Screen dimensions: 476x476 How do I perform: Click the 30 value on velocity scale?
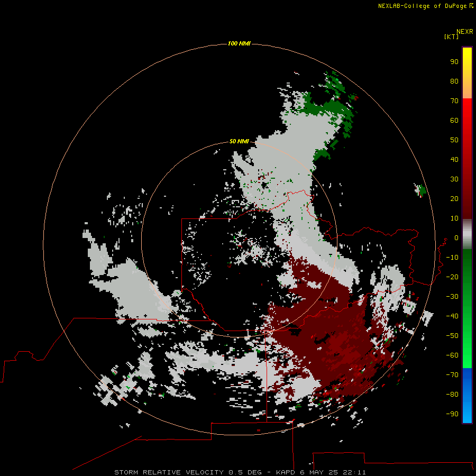454,179
